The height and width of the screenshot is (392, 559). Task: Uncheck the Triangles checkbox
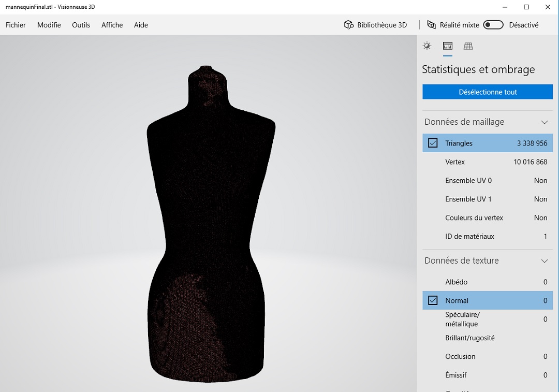[433, 143]
